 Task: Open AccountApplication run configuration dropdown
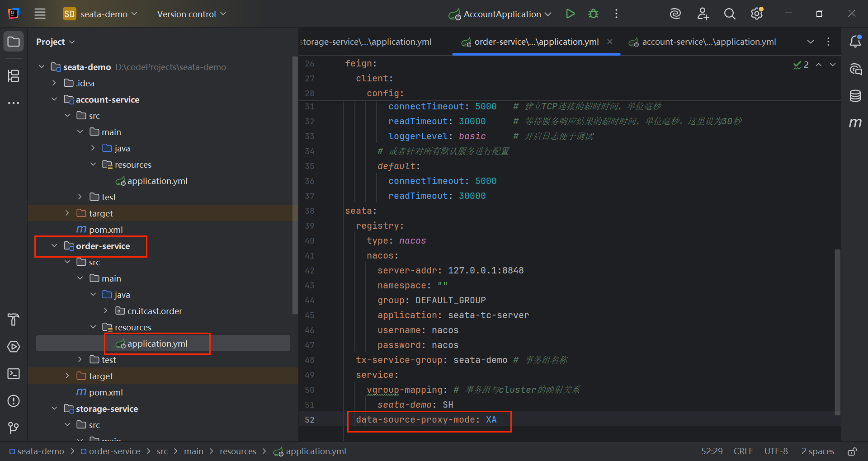(x=500, y=14)
